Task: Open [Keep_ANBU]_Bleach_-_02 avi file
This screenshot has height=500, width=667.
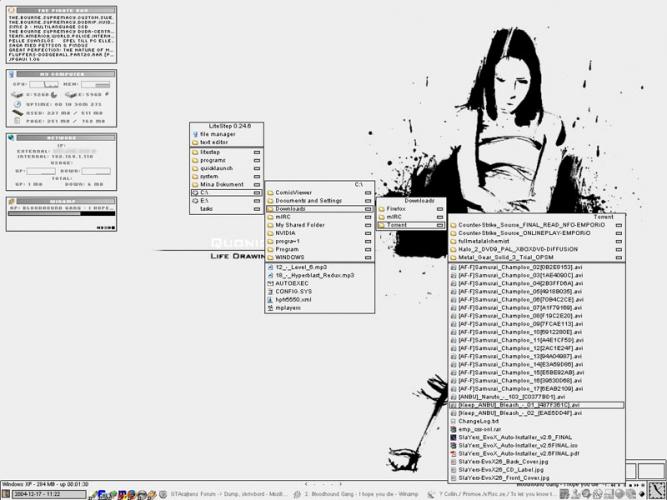Action: pos(536,413)
